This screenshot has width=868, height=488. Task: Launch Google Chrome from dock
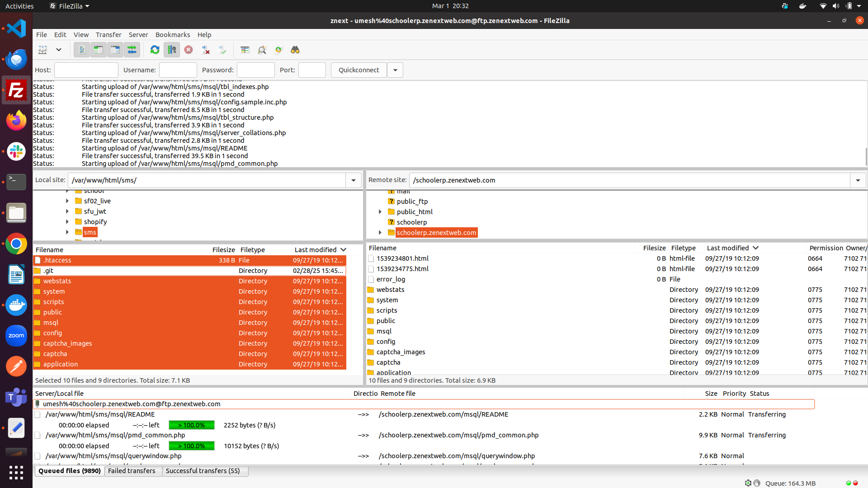(16, 244)
